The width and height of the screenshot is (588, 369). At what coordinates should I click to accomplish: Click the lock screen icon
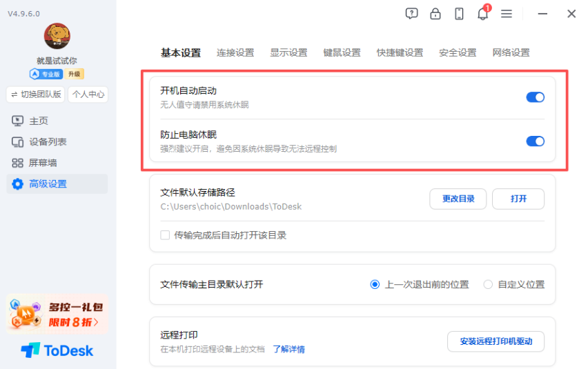435,14
